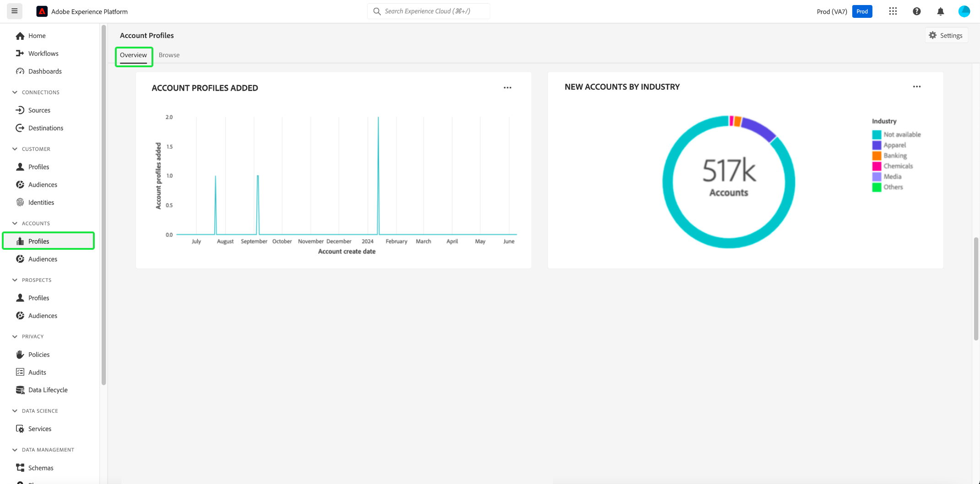Viewport: 980px width, 484px height.
Task: Select Profiles under Accounts
Action: (x=49, y=241)
